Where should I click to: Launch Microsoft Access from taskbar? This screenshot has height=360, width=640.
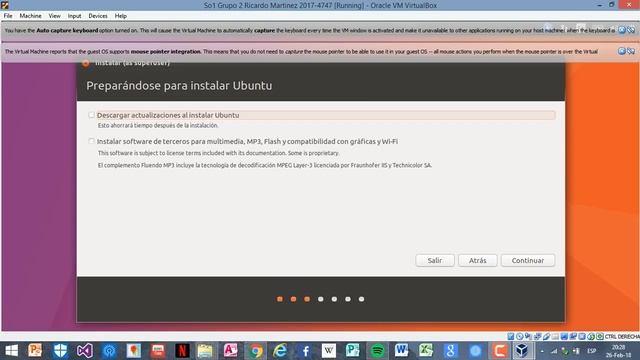[x=231, y=351]
